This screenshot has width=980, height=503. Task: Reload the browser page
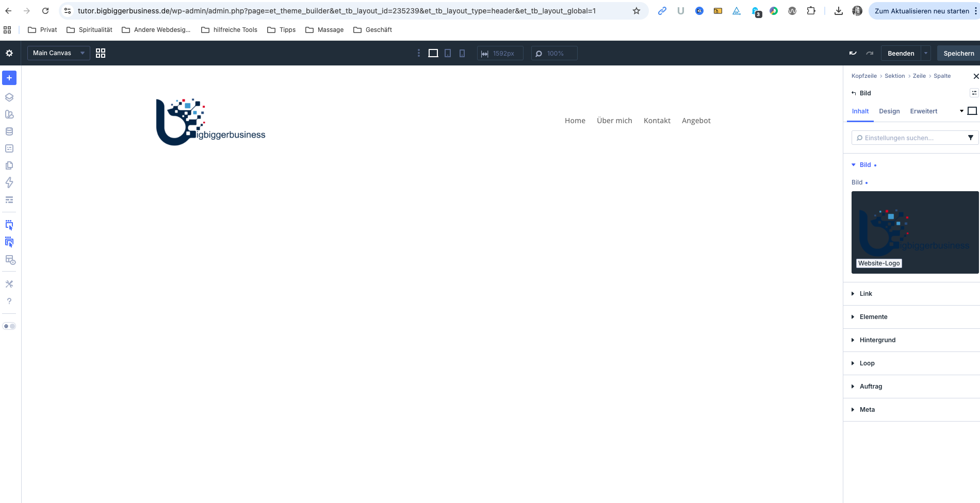45,11
